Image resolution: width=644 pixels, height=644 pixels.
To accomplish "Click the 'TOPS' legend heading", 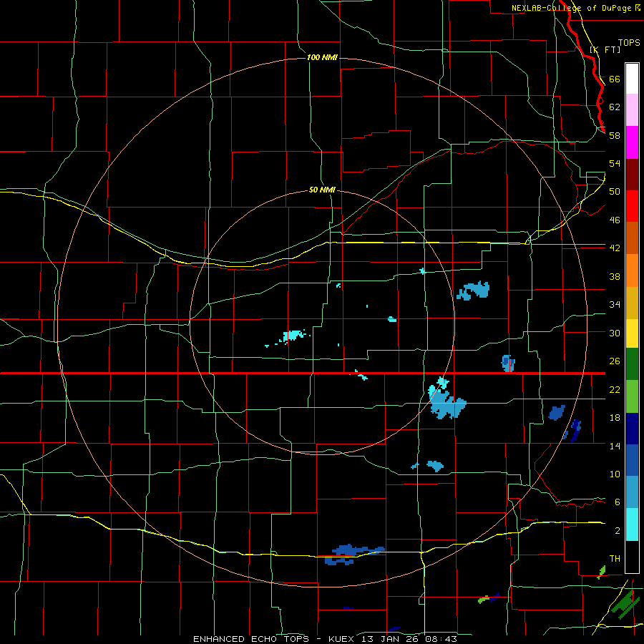I will (x=629, y=42).
